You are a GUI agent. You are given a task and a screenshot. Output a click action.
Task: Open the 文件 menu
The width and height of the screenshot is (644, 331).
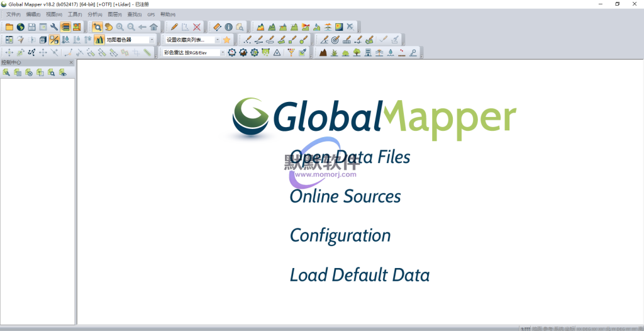(13, 14)
